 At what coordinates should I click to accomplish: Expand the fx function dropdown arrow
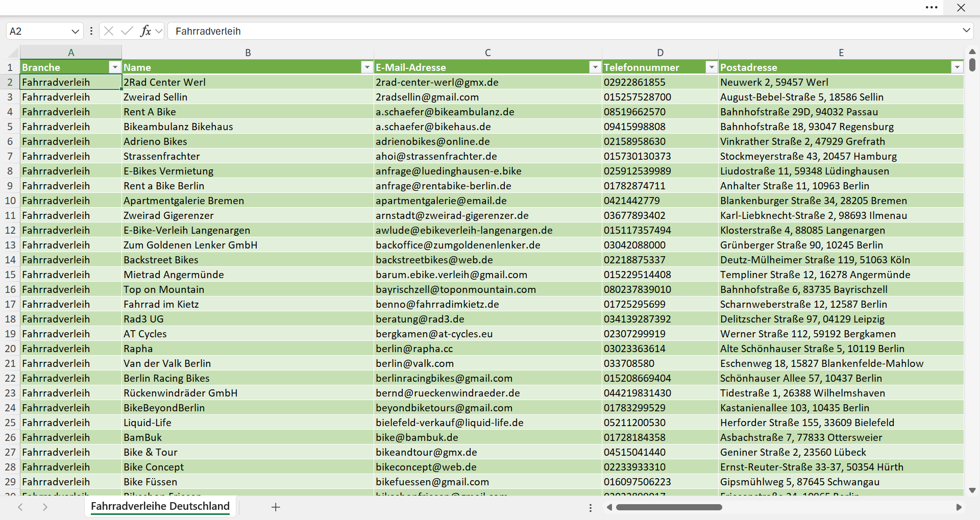[159, 31]
